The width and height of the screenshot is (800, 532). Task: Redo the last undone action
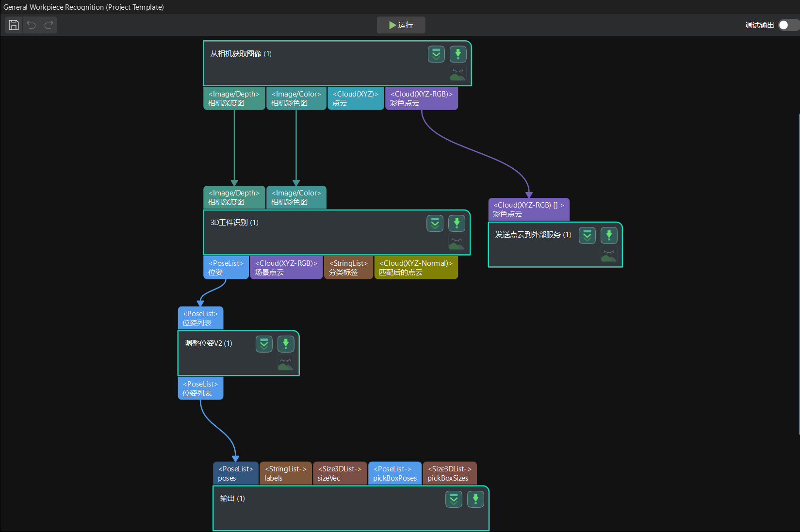(49, 25)
